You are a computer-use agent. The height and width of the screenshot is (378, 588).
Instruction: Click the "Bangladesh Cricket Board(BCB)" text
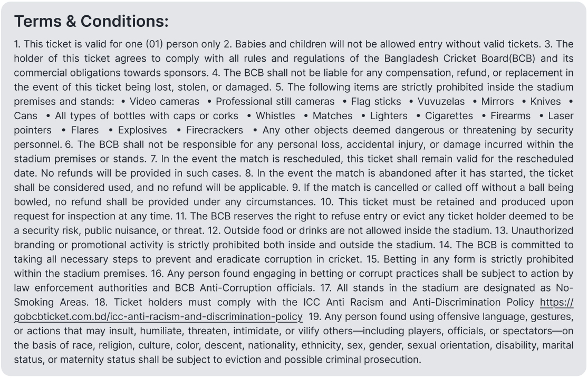[x=456, y=59]
